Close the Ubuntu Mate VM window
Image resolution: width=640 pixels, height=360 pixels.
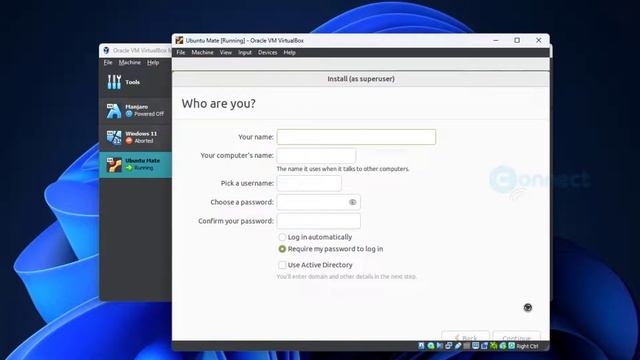pos(539,40)
